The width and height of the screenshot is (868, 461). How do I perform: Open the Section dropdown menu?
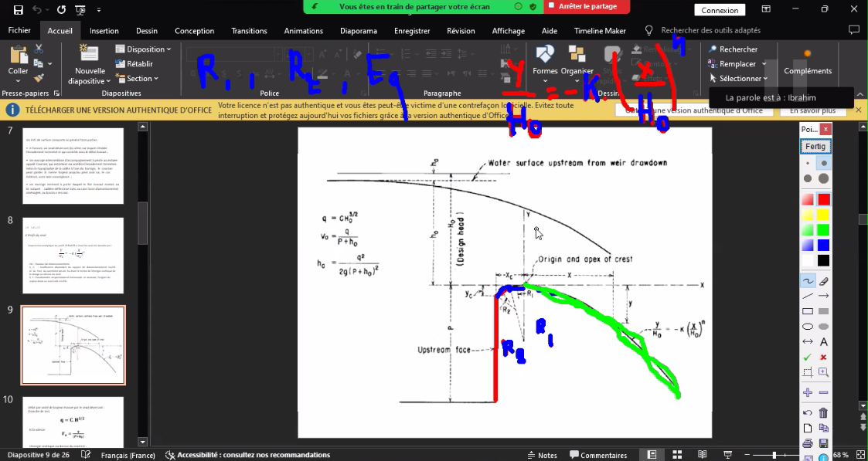pyautogui.click(x=137, y=79)
